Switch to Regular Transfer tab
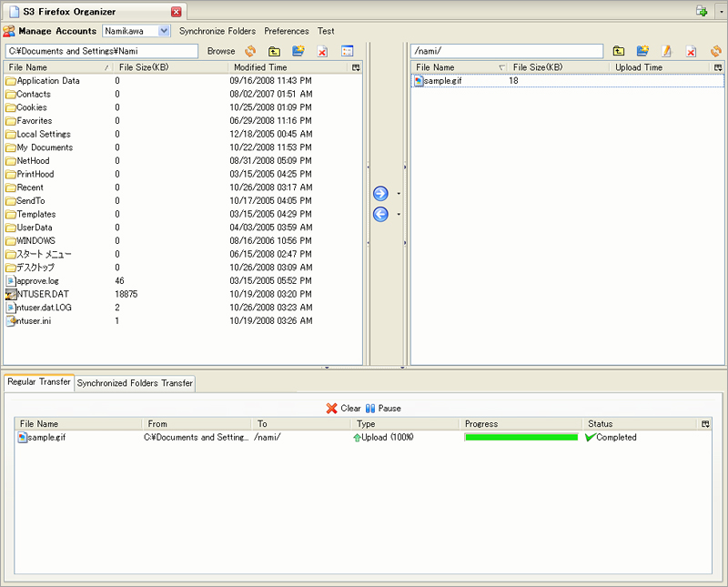The width and height of the screenshot is (728, 587). 39,381
